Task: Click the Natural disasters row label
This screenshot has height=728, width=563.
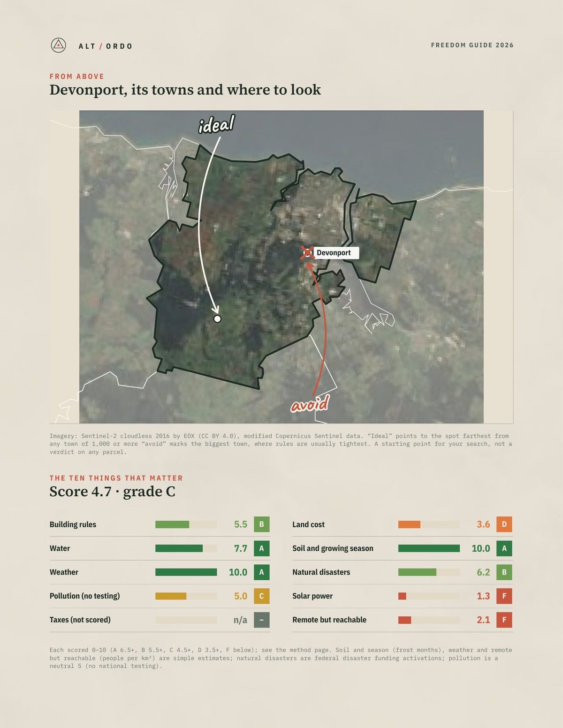Action: [x=321, y=572]
